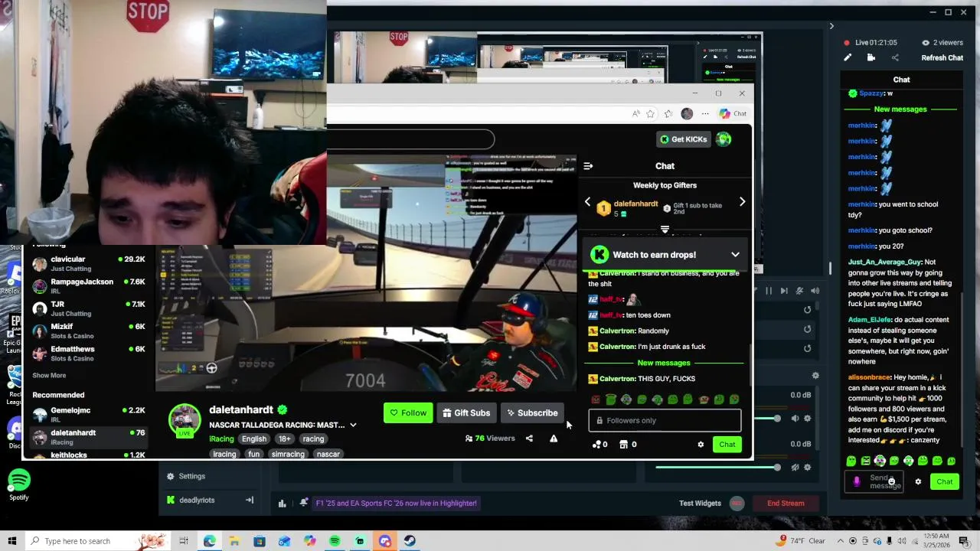This screenshot has height=551, width=980.
Task: Select the 18+ tag
Action: pyautogui.click(x=285, y=439)
